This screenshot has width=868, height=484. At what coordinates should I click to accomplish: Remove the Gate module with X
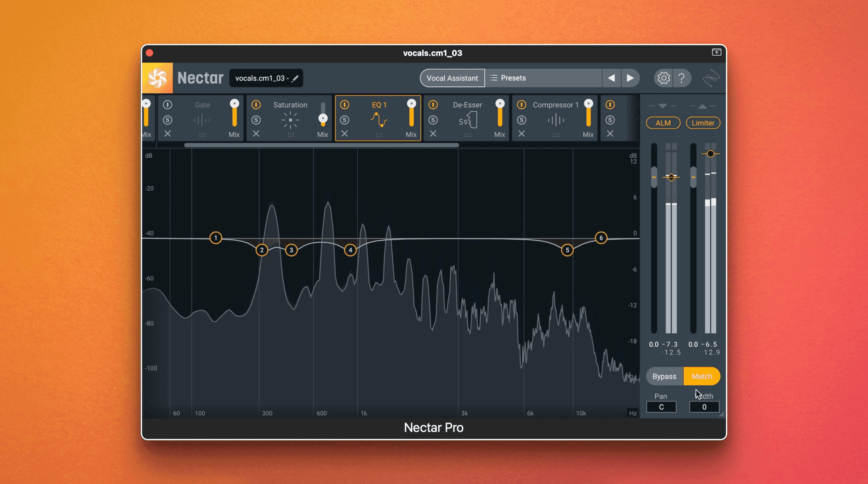click(167, 134)
